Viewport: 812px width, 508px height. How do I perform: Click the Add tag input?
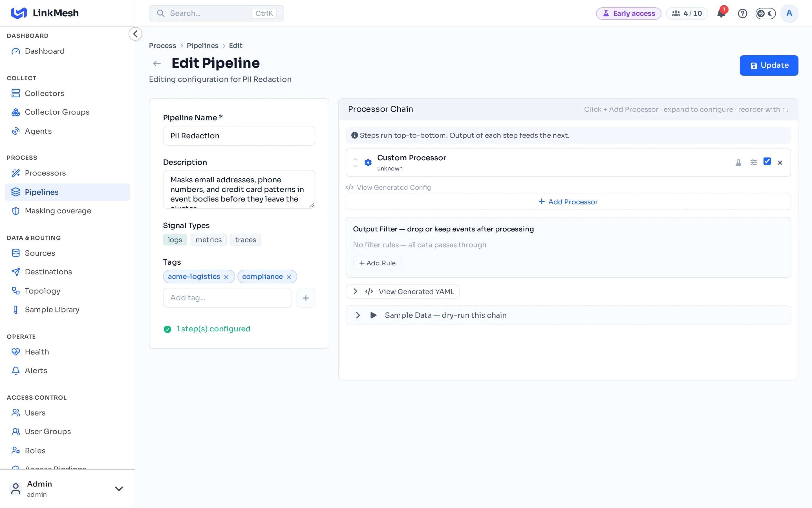[227, 298]
